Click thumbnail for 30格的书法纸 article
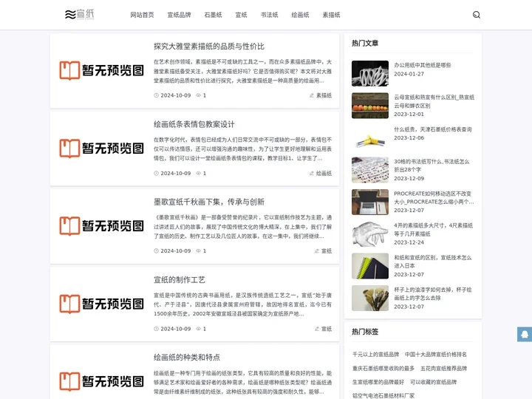This screenshot has width=532, height=399. tap(370, 170)
